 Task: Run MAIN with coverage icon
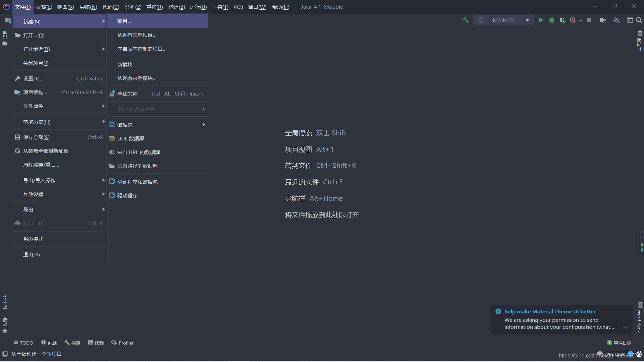point(562,20)
